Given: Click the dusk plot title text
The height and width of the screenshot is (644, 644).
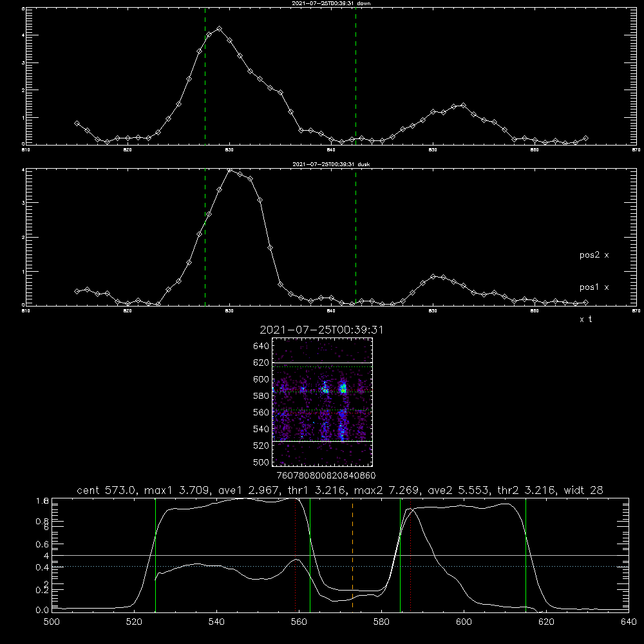Looking at the screenshot, I should [331, 164].
